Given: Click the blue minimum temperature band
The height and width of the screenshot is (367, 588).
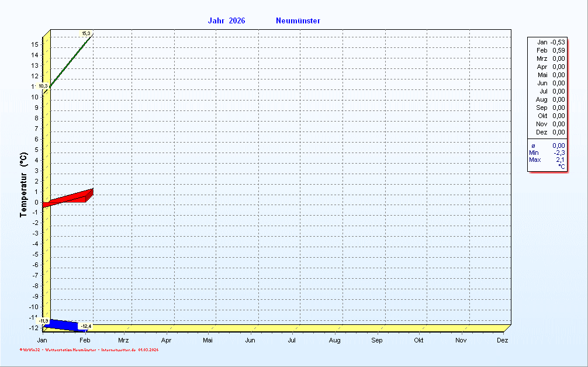Looking at the screenshot, I should click(x=64, y=324).
